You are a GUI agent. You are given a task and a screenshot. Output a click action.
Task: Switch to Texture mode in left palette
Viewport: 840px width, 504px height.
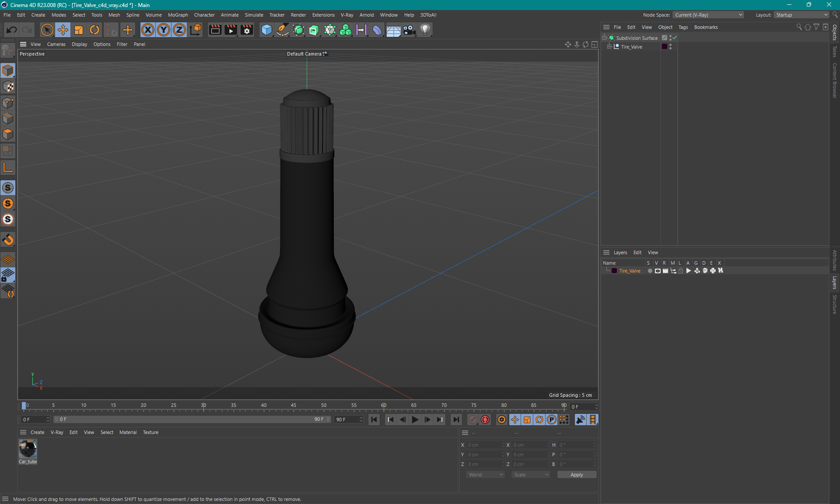[x=8, y=87]
